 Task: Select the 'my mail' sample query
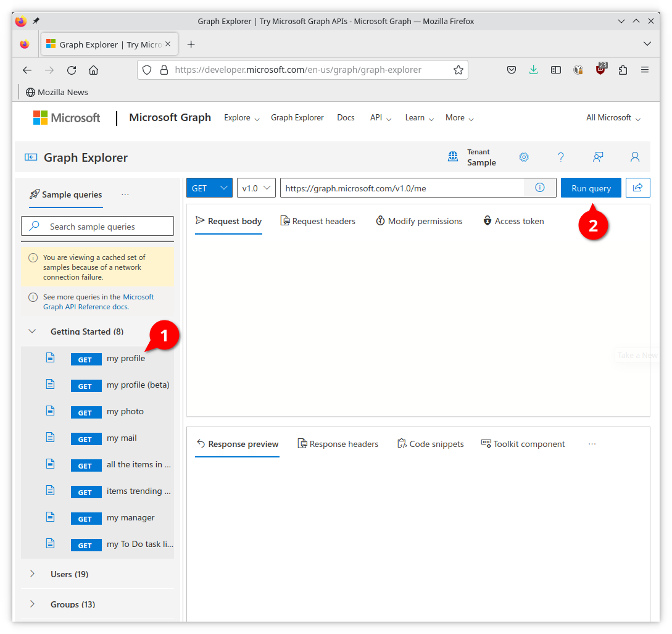122,438
